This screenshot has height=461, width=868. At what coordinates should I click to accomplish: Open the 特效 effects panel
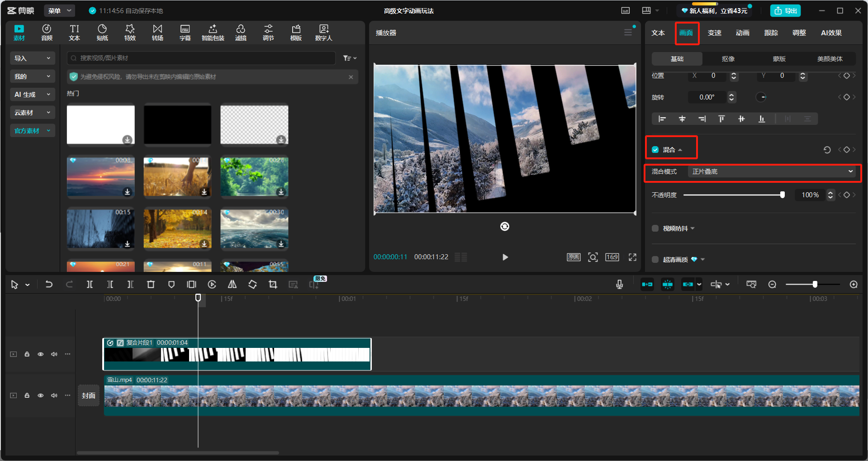tap(130, 33)
